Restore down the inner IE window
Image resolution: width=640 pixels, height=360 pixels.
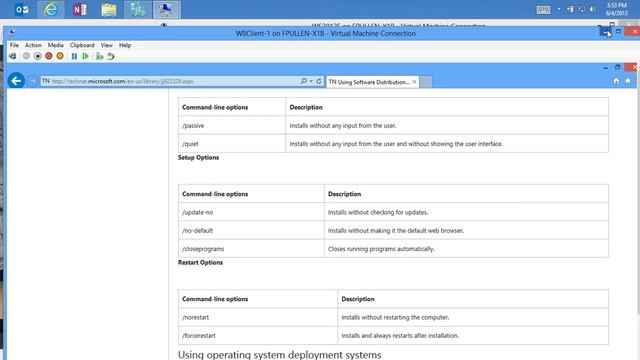618,67
